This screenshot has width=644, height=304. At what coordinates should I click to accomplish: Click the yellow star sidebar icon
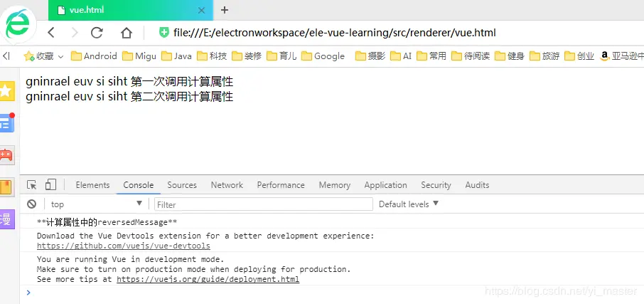point(6,91)
